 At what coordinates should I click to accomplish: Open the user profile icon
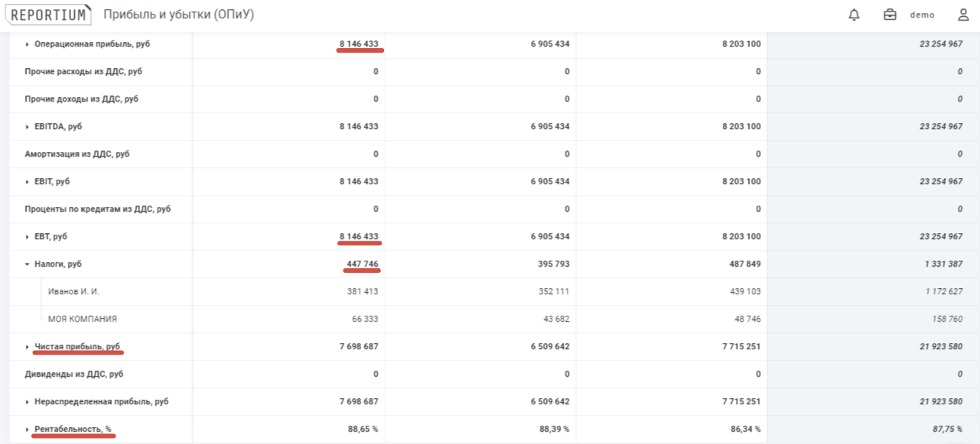tap(963, 15)
